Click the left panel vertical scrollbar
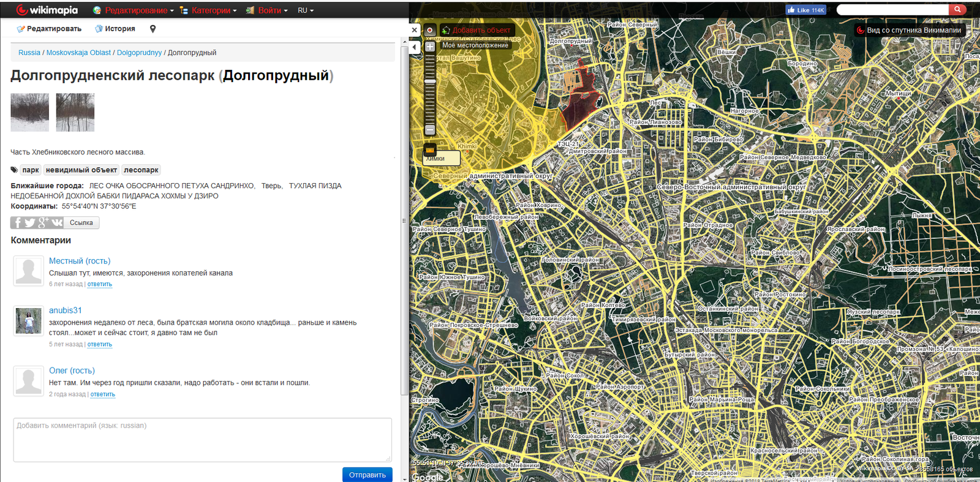The image size is (980, 482). pos(404,220)
